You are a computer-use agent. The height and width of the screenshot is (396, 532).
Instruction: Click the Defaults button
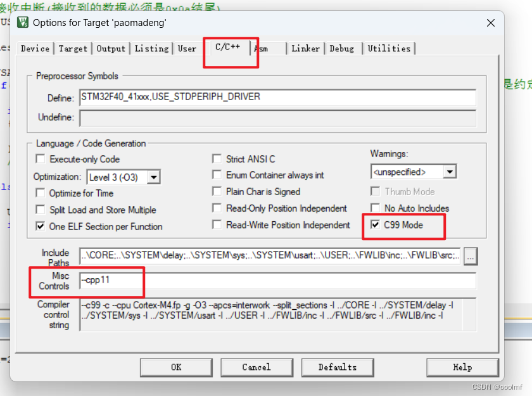pyautogui.click(x=338, y=367)
